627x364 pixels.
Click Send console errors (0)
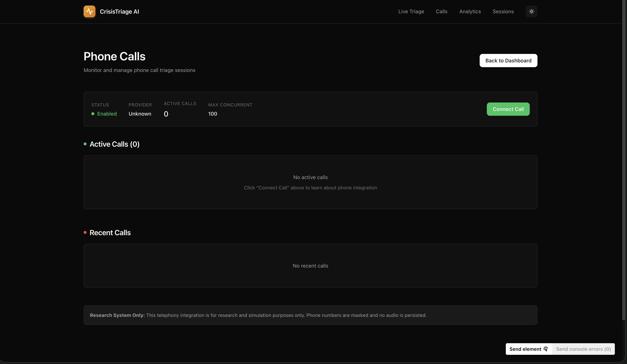click(x=584, y=349)
